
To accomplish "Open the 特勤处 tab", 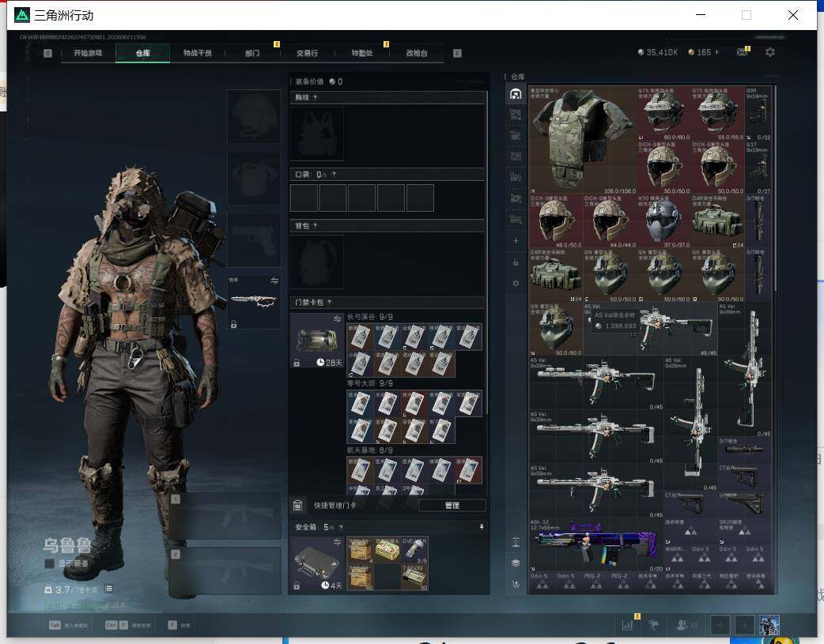I will click(x=362, y=53).
